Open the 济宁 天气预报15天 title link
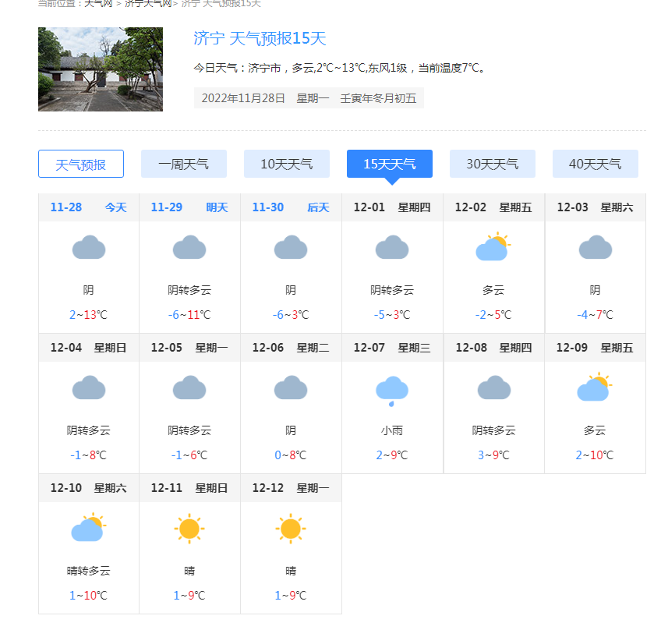661x644 pixels. [x=260, y=38]
